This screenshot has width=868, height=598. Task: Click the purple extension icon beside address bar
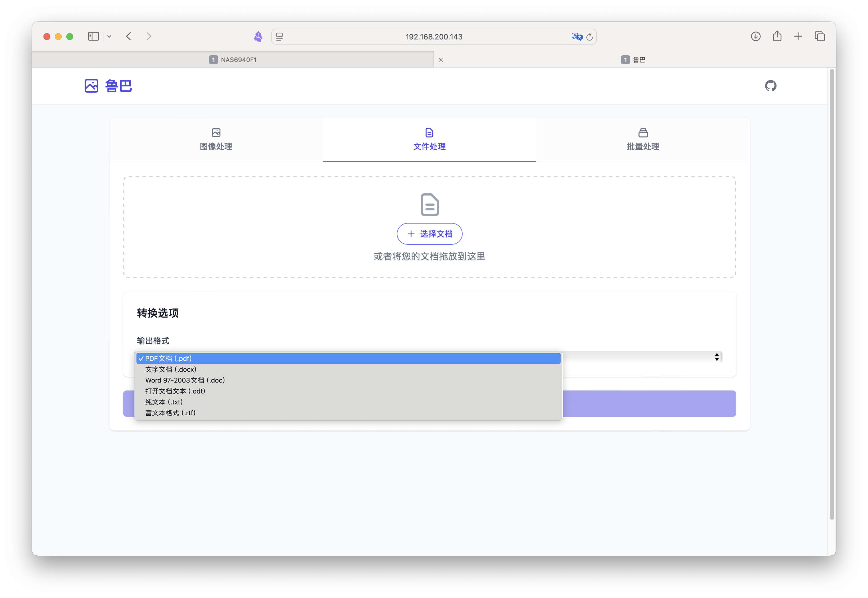pos(258,36)
